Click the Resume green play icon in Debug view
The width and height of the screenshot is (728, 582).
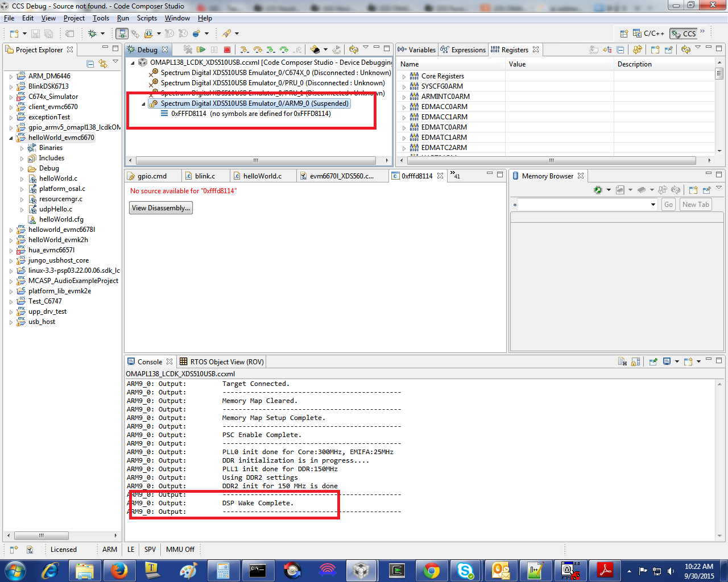coord(201,50)
